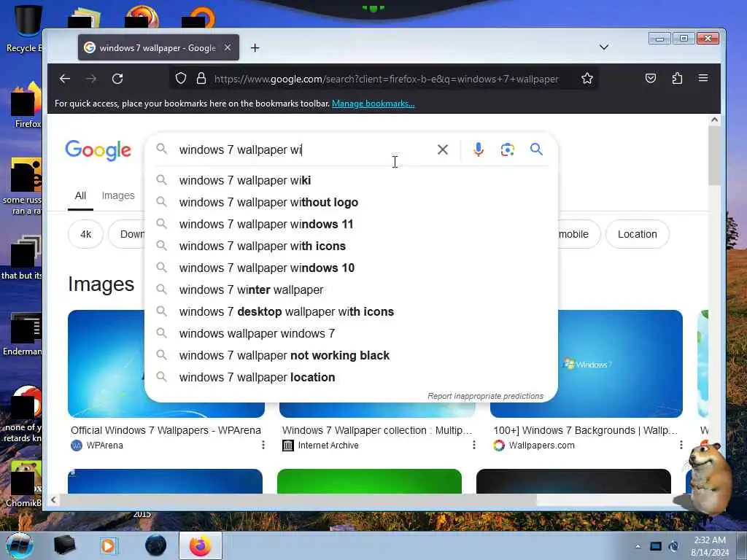Show hidden system tray icons arrow
Screen dimensions: 747x560
pyautogui.click(x=638, y=547)
